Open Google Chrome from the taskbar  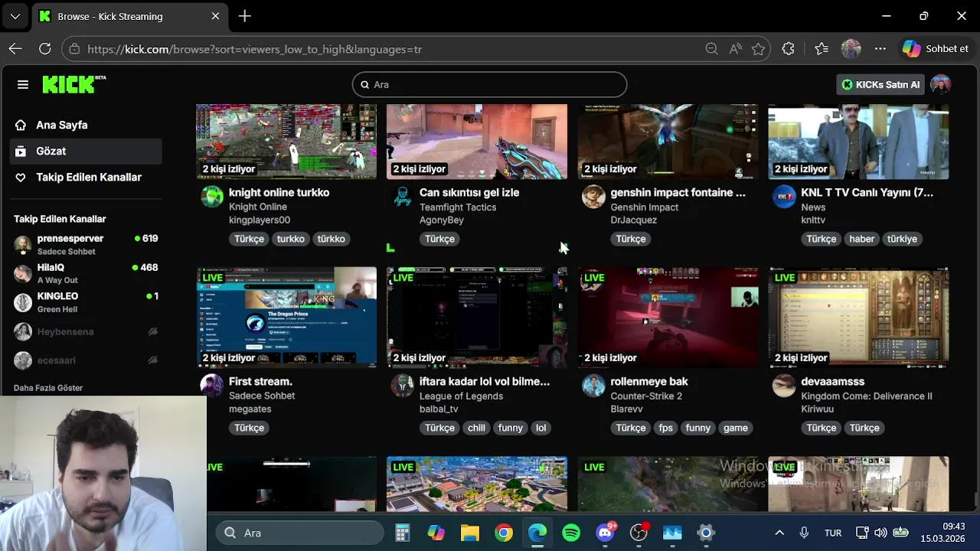[x=504, y=533]
